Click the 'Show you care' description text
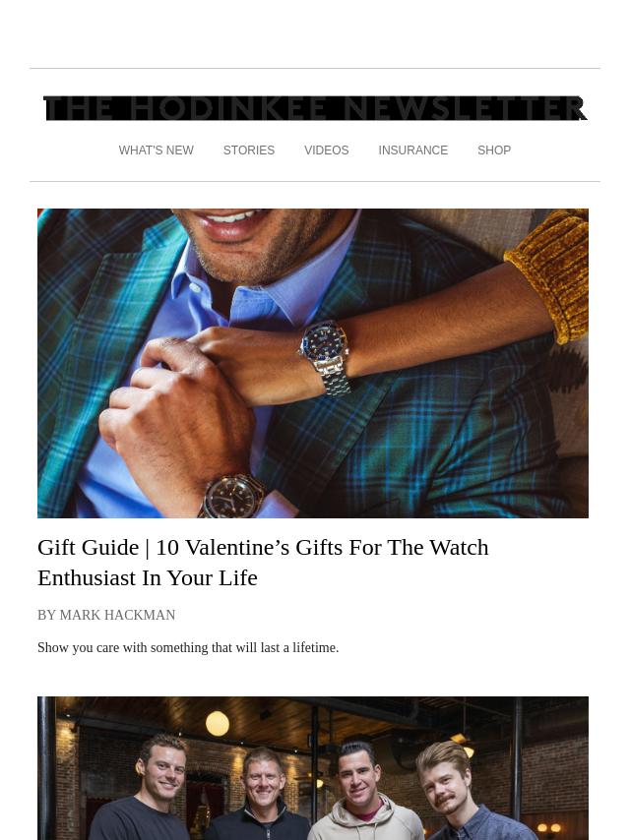The width and height of the screenshot is (630, 840). 188,647
